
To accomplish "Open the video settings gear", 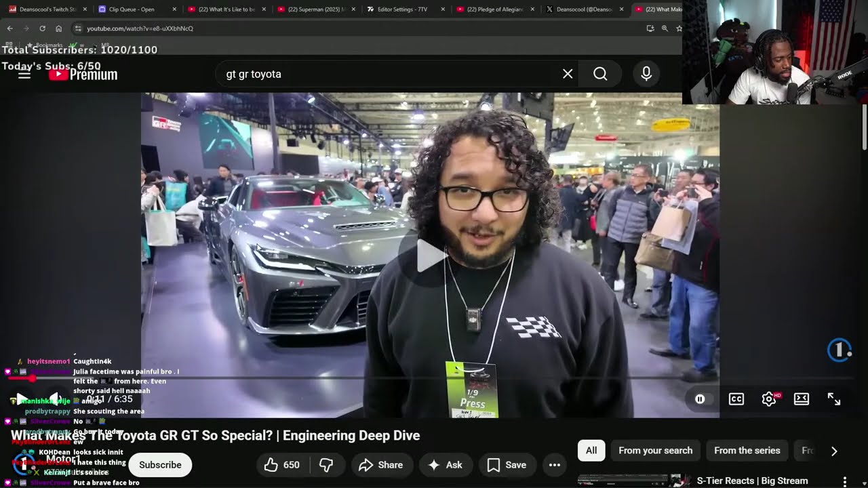I will click(x=769, y=399).
